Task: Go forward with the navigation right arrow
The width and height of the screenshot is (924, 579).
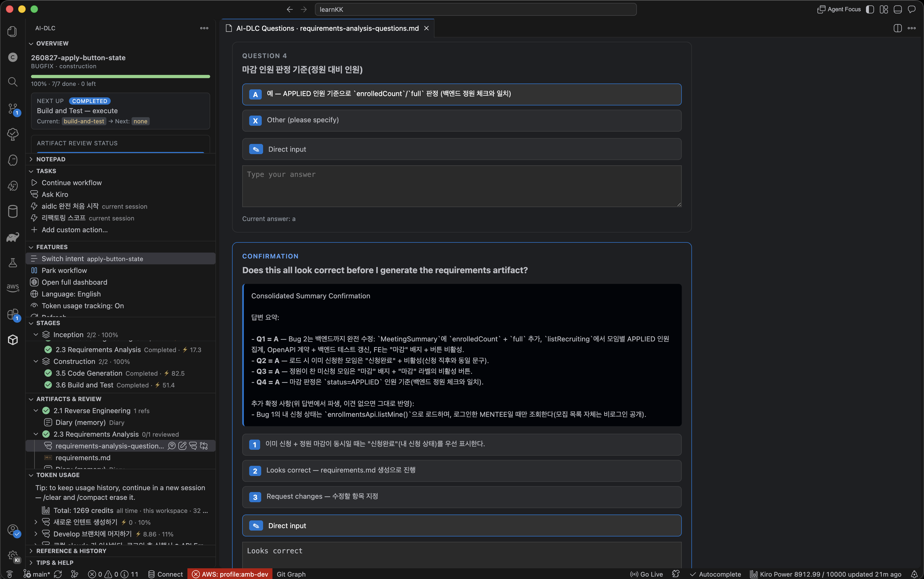Action: 304,9
